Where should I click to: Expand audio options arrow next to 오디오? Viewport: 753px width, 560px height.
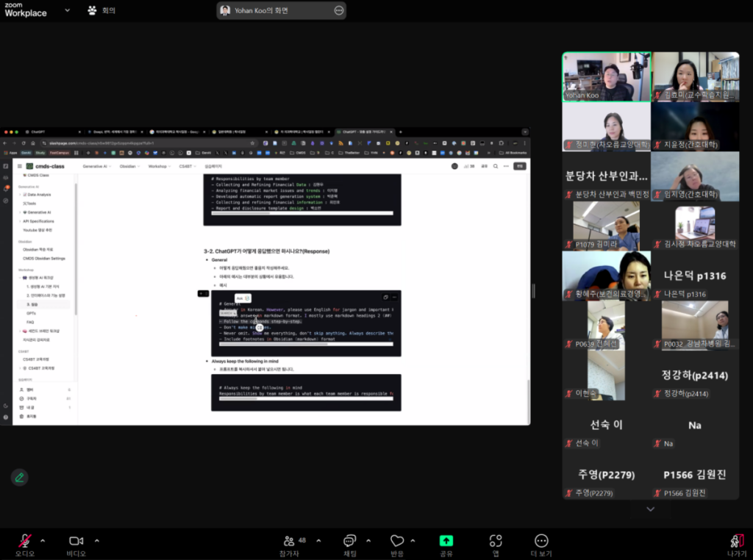pyautogui.click(x=43, y=540)
